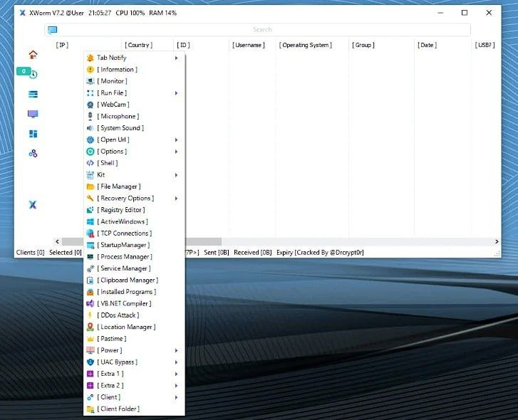518x420 pixels.
Task: Expand the Run File submenu arrow
Action: tap(177, 93)
